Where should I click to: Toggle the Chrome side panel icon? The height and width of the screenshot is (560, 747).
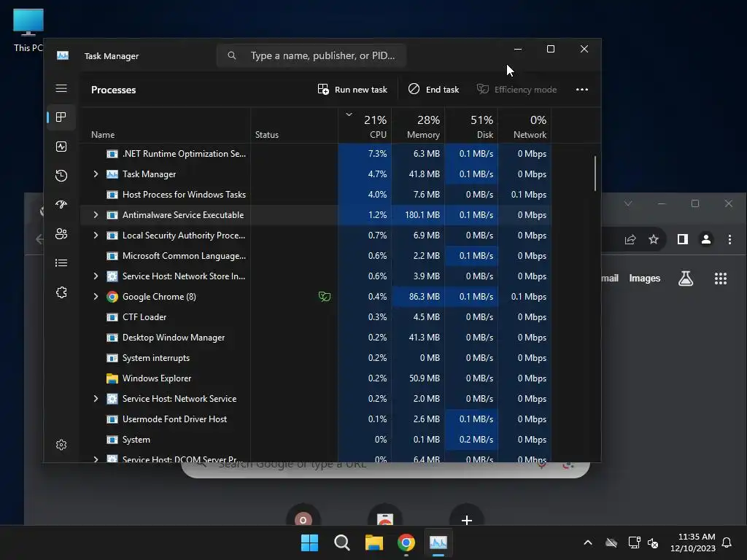pos(683,239)
